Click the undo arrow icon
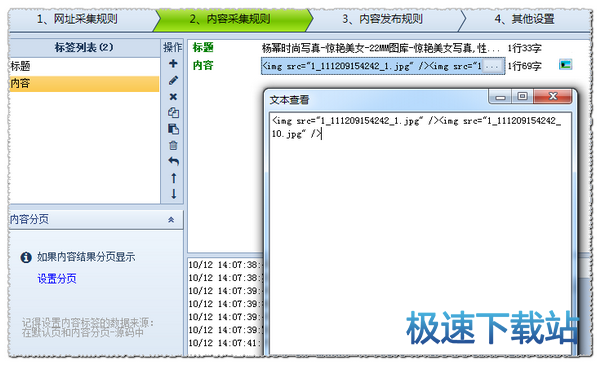This screenshot has height=365, width=600. (x=173, y=161)
